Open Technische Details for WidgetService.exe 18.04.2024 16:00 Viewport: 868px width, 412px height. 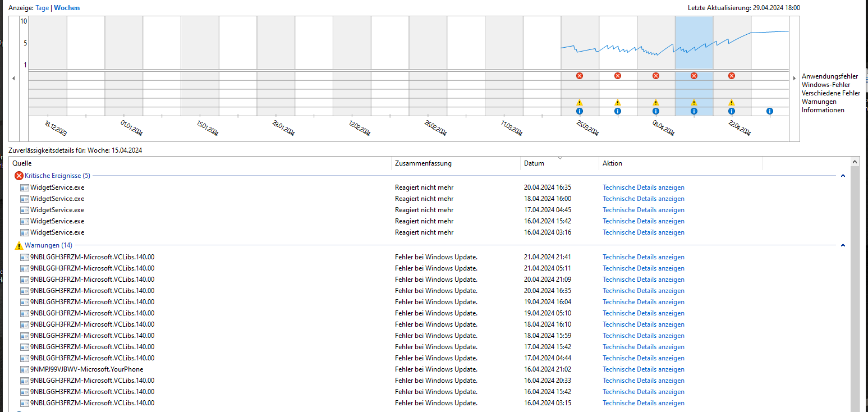click(x=644, y=199)
